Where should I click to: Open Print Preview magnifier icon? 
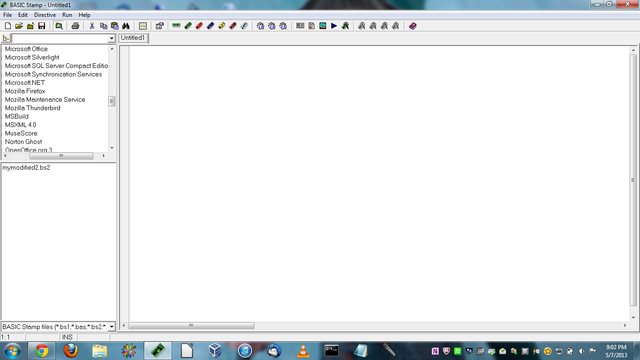click(x=59, y=26)
